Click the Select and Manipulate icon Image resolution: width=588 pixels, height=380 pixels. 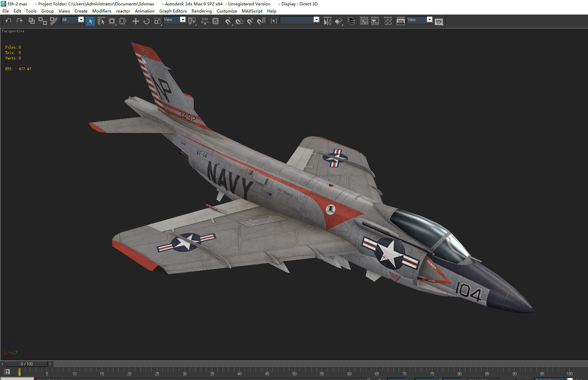coord(205,21)
